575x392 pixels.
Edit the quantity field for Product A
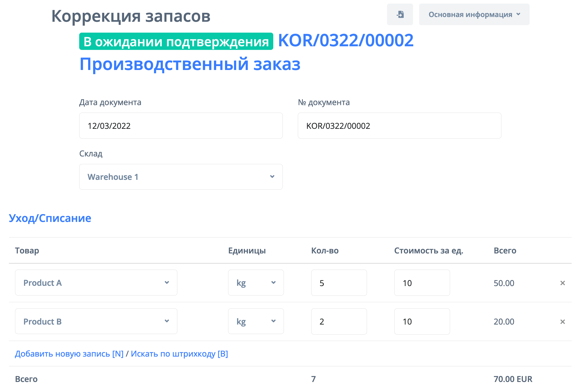tap(339, 283)
